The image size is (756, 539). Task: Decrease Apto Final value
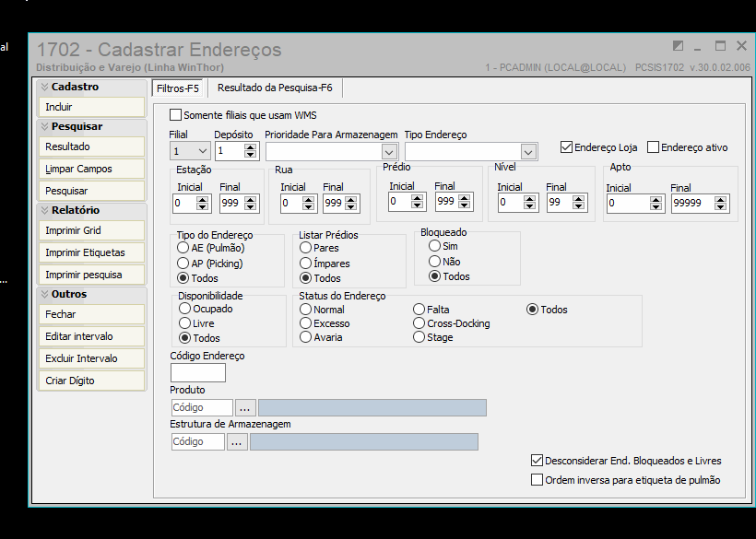(720, 207)
